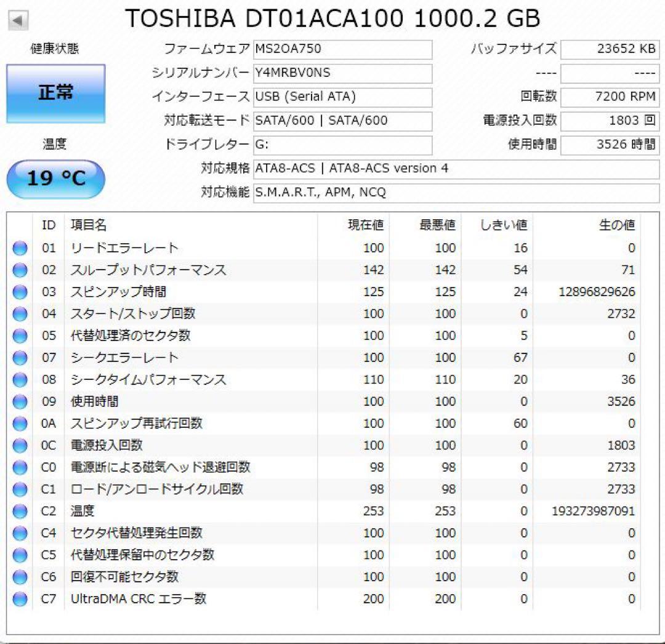Screen dimensions: 665x644
Task: Click the power on hours field 3526 時間
Action: point(610,145)
